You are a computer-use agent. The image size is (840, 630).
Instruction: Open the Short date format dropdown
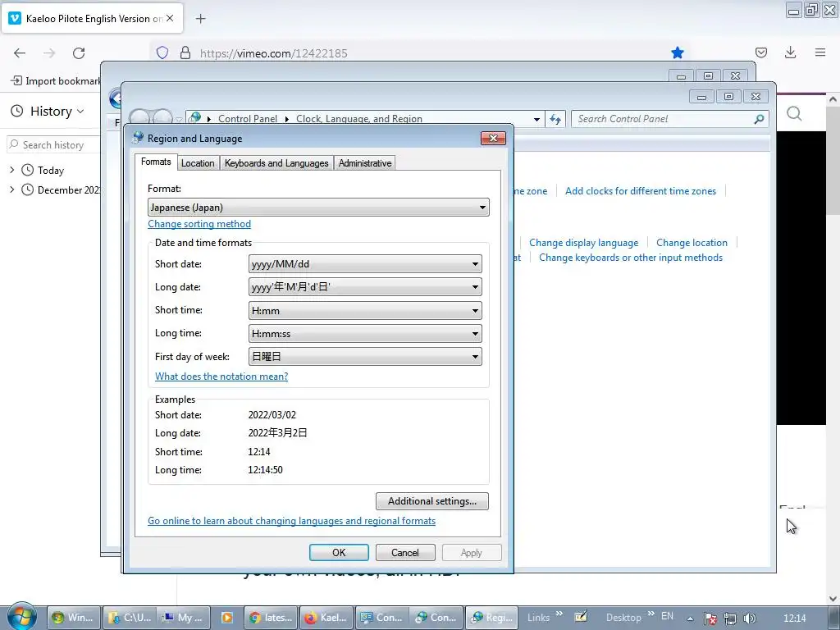(x=365, y=263)
